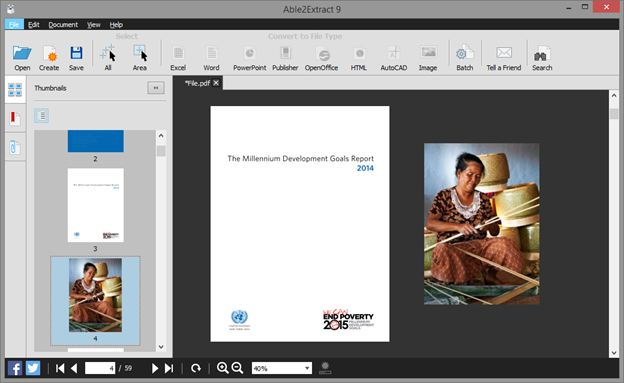Show Attachments paperclip panel icon
624x383 pixels.
[15, 147]
